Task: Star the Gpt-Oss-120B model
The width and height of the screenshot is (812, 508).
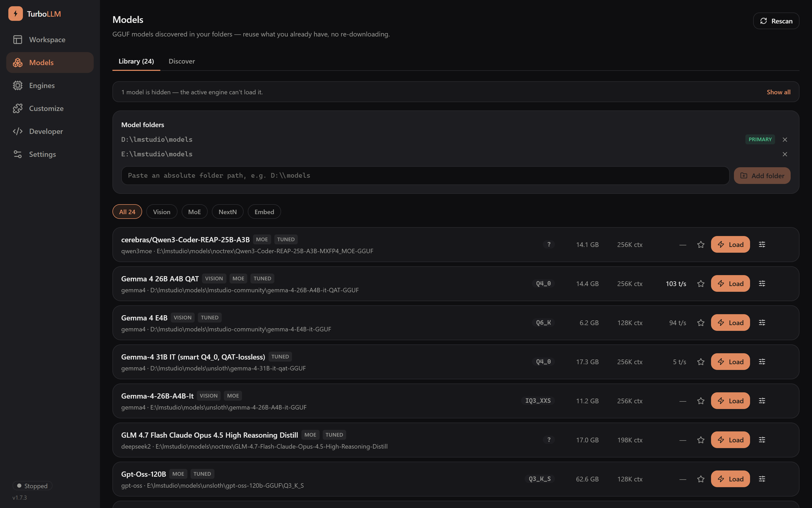Action: coord(701,479)
